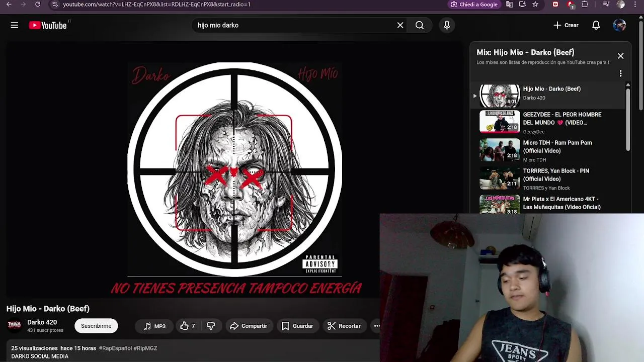Open the browser extensions puzzle icon

click(585, 4)
